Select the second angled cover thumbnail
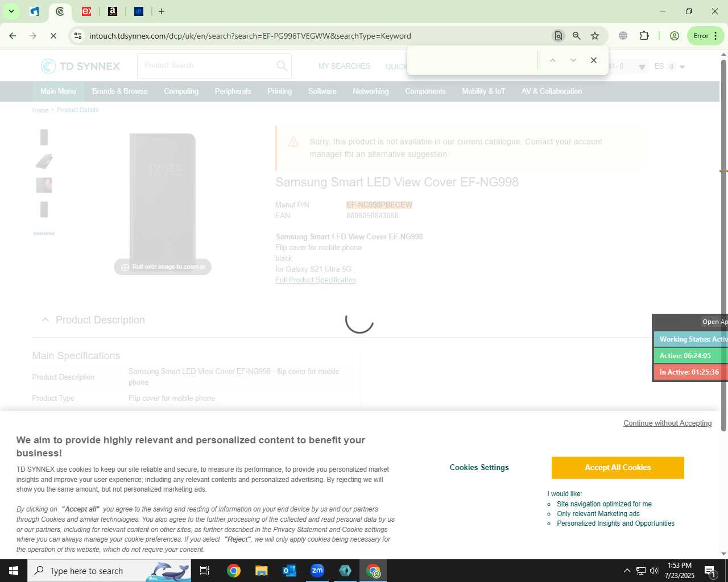 44,161
